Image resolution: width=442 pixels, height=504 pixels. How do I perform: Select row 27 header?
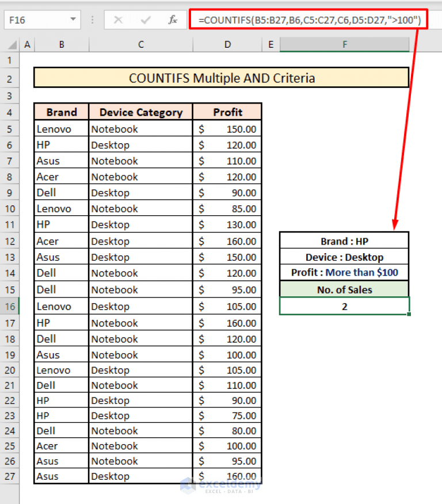(10, 476)
